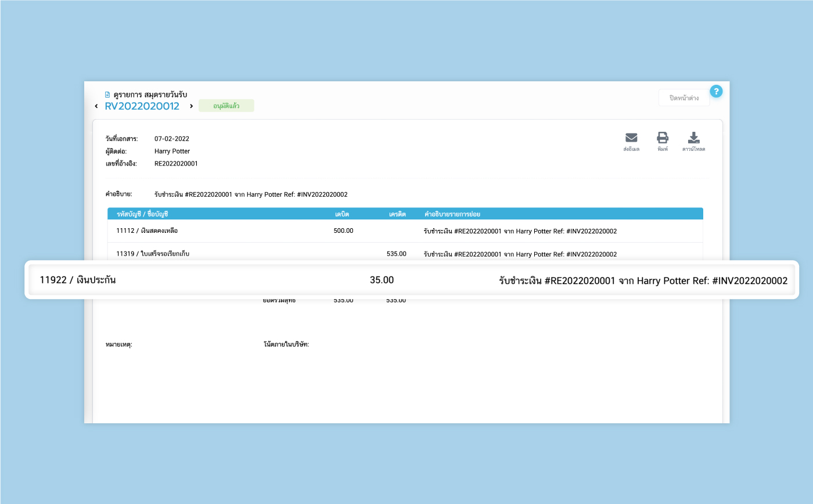The width and height of the screenshot is (813, 504).
Task: Select the highlighted 11922 / เงินประกัน row
Action: pyautogui.click(x=78, y=280)
